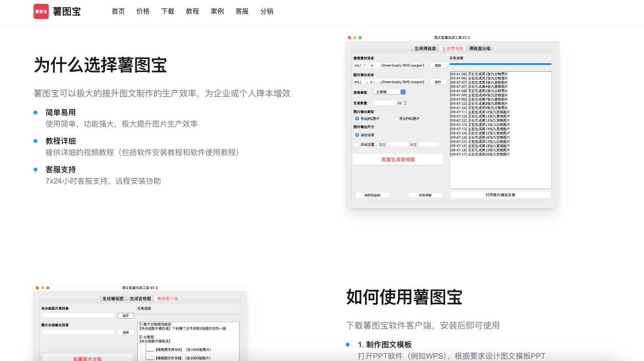
Task: Click the 教程详细 feature title
Action: pyautogui.click(x=60, y=141)
